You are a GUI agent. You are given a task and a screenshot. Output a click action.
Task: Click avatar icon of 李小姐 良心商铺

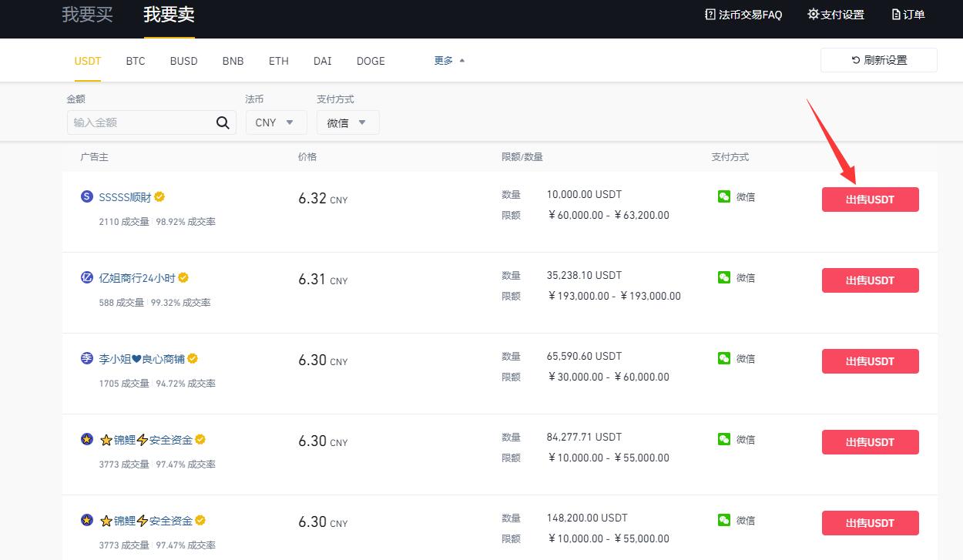[x=87, y=358]
